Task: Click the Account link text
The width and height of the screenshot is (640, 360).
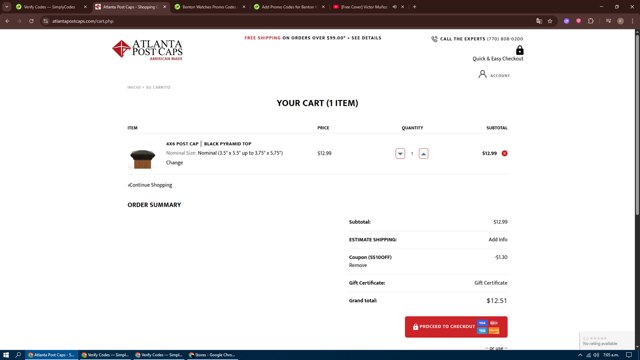Action: 500,76
